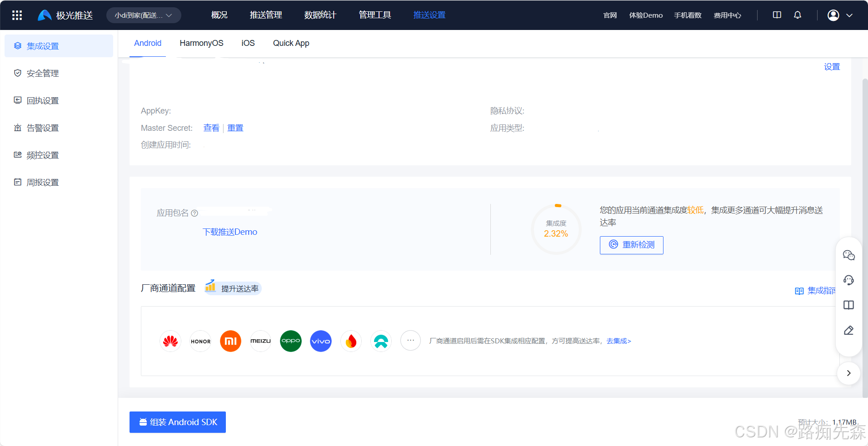Screen dimensions: 868x446
Task: Select the vivo channel icon
Action: coord(320,341)
